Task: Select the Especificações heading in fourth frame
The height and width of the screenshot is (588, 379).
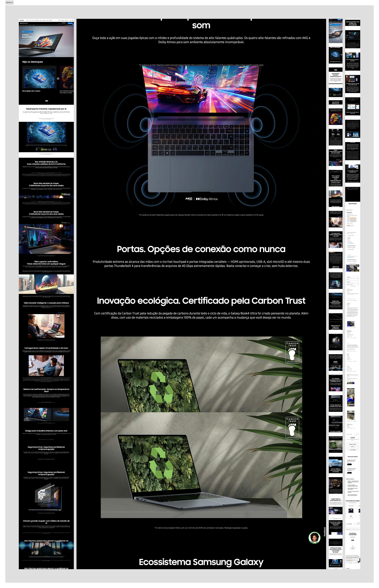Action: (353, 204)
